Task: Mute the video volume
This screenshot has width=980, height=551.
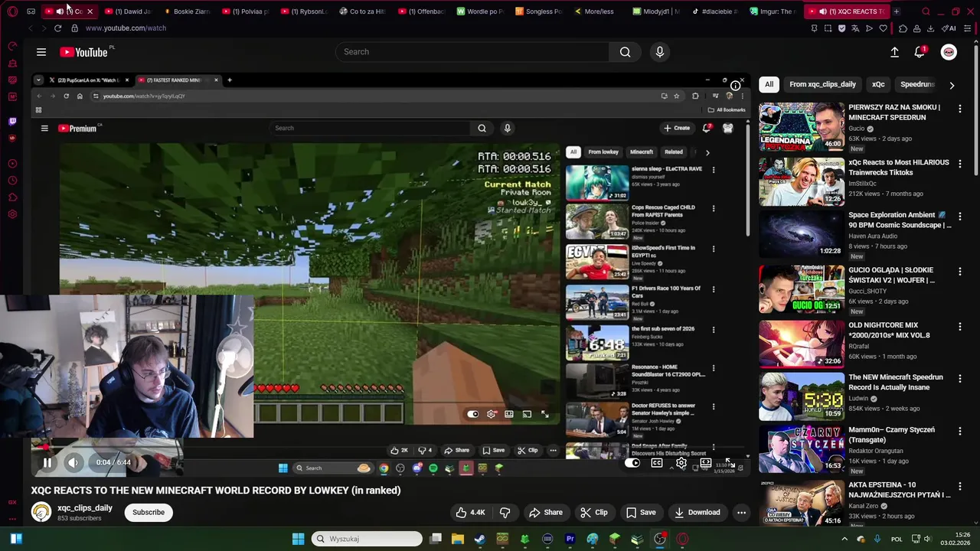Action: (73, 462)
